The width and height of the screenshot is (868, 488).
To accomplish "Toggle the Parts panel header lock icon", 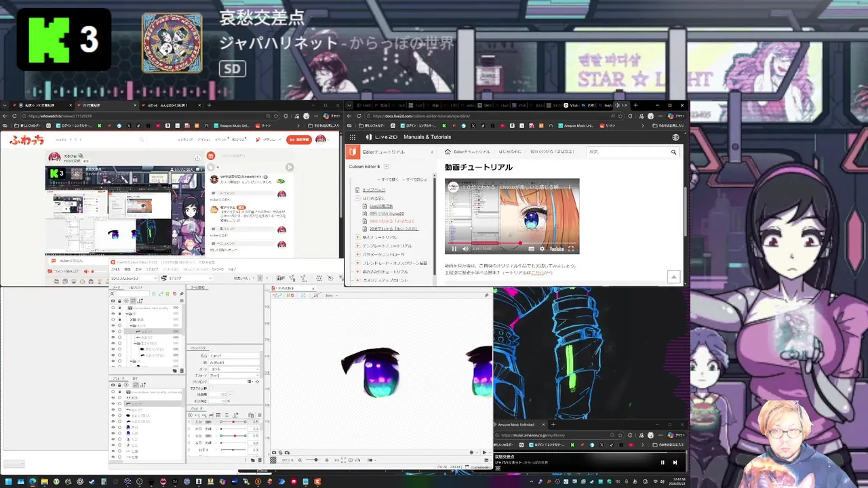I will pos(119,301).
